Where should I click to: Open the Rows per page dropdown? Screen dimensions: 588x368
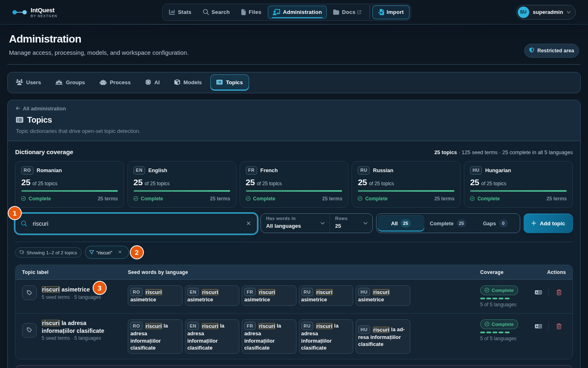click(x=351, y=223)
